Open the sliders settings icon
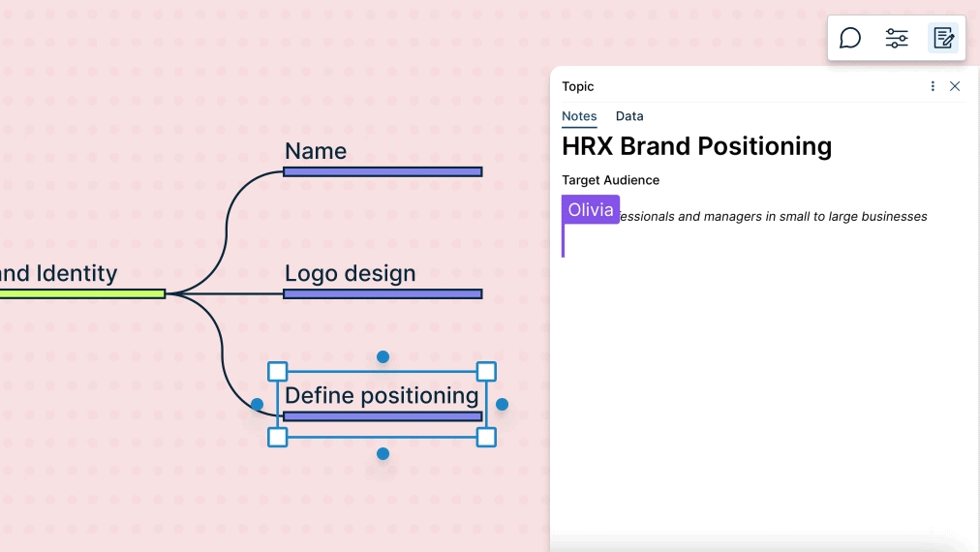980x552 pixels. point(897,38)
